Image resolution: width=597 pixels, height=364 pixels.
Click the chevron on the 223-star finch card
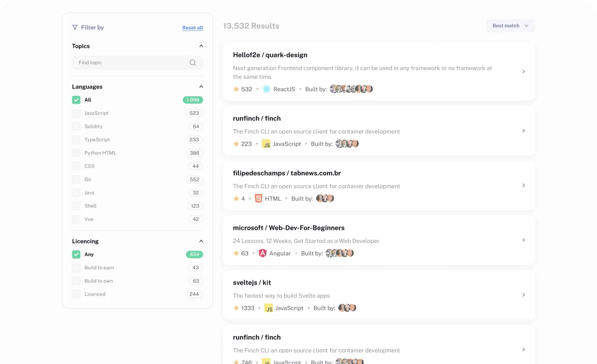pos(523,131)
